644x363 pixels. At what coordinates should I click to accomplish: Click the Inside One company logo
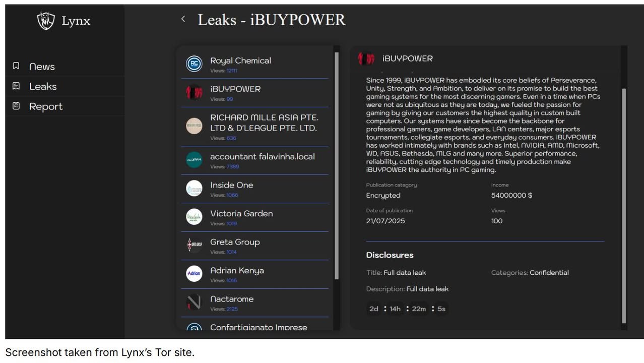[x=194, y=189]
